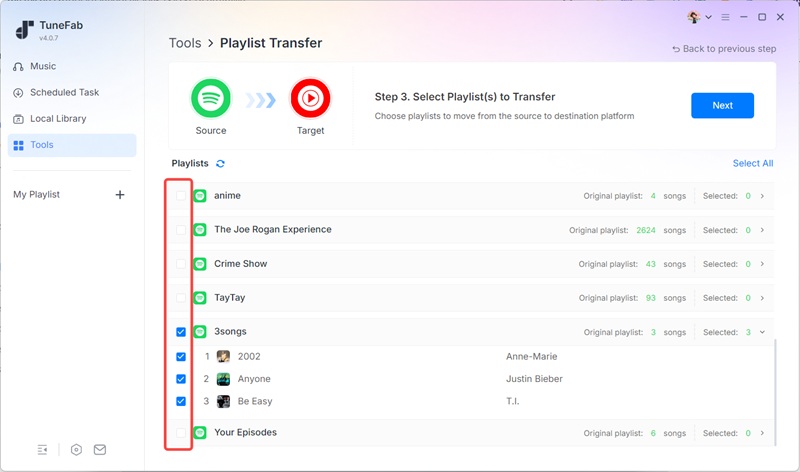Add a new playlist with plus icon
The height and width of the screenshot is (472, 800).
[x=120, y=194]
